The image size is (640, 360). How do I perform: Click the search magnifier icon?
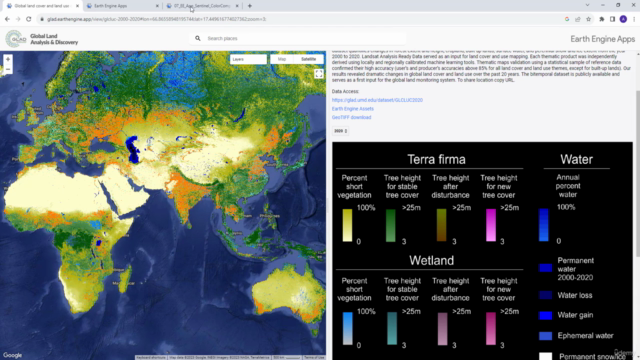click(x=198, y=38)
